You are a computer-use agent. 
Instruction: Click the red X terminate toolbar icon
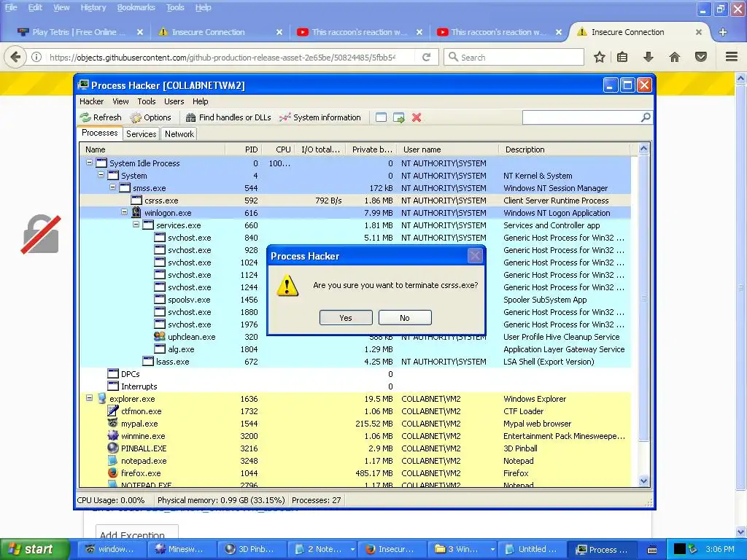[417, 117]
